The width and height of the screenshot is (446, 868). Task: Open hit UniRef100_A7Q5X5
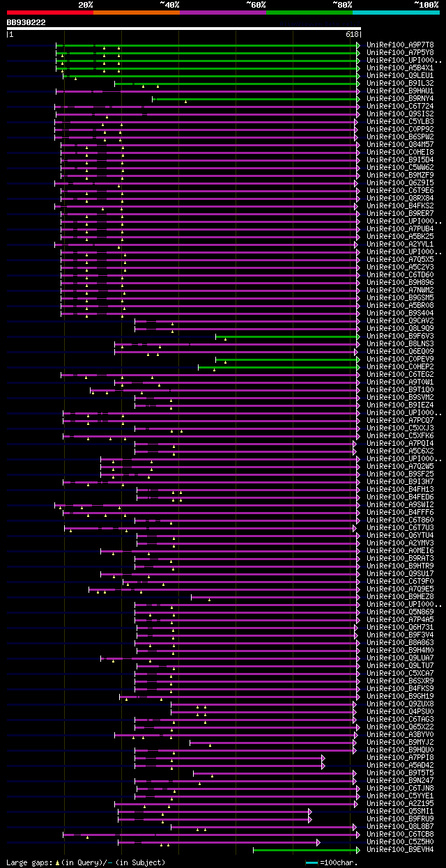(x=400, y=260)
